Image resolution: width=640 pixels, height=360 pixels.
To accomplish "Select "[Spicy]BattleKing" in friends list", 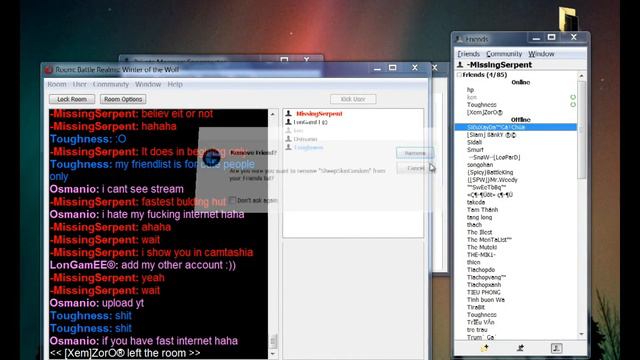I will pyautogui.click(x=490, y=172).
